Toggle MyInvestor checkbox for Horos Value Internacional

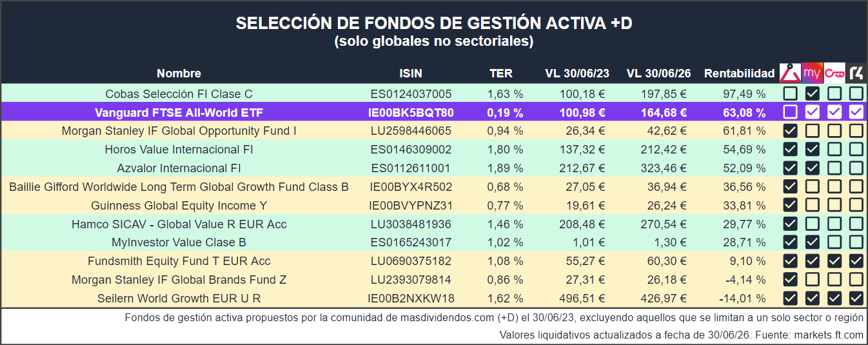(x=813, y=150)
